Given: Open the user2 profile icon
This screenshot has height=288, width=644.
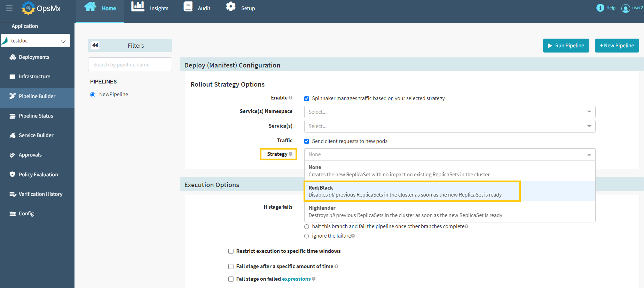Looking at the screenshot, I should (626, 8).
